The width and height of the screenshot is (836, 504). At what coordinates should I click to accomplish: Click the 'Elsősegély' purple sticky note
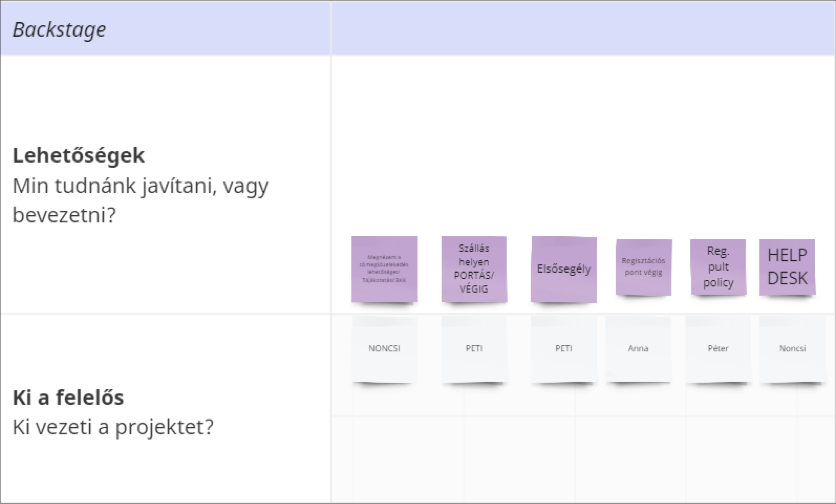(x=563, y=269)
